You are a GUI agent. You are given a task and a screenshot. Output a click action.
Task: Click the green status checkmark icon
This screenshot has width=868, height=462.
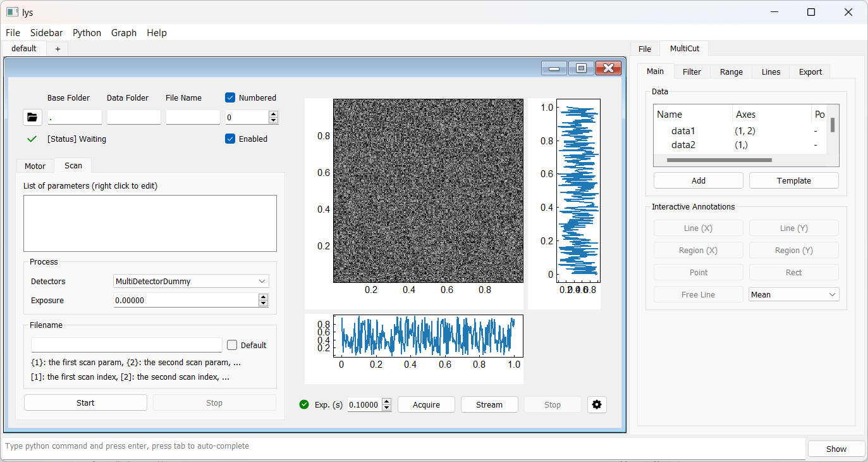[x=32, y=139]
